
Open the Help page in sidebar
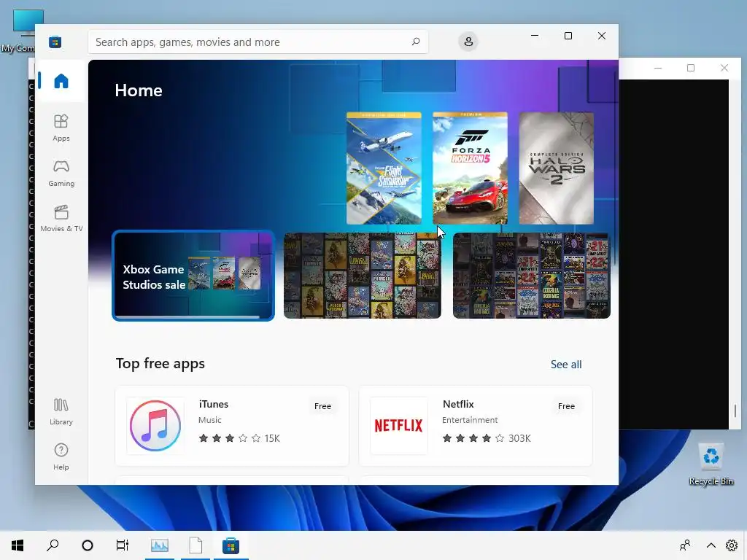pyautogui.click(x=61, y=457)
